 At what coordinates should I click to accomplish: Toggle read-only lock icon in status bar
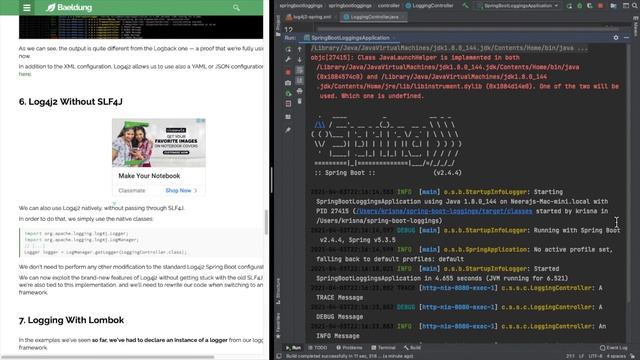point(633,356)
